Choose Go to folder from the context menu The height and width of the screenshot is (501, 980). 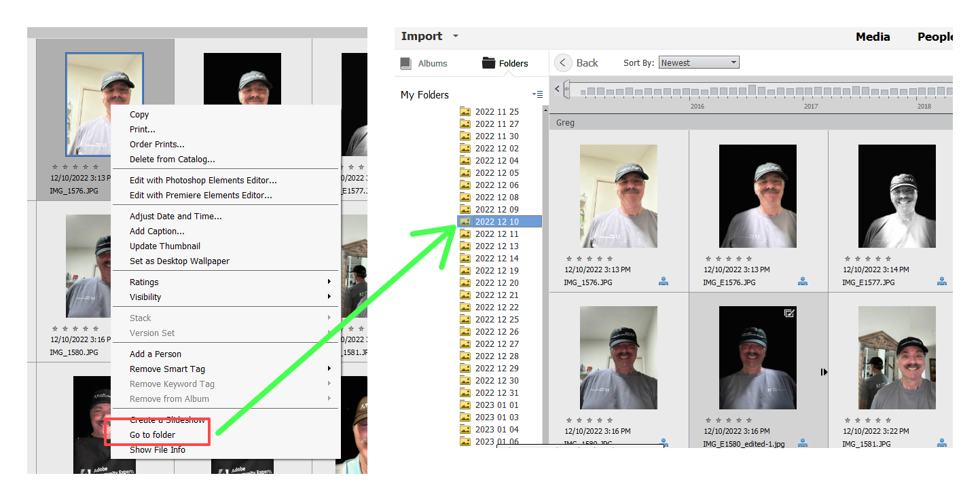pyautogui.click(x=153, y=433)
